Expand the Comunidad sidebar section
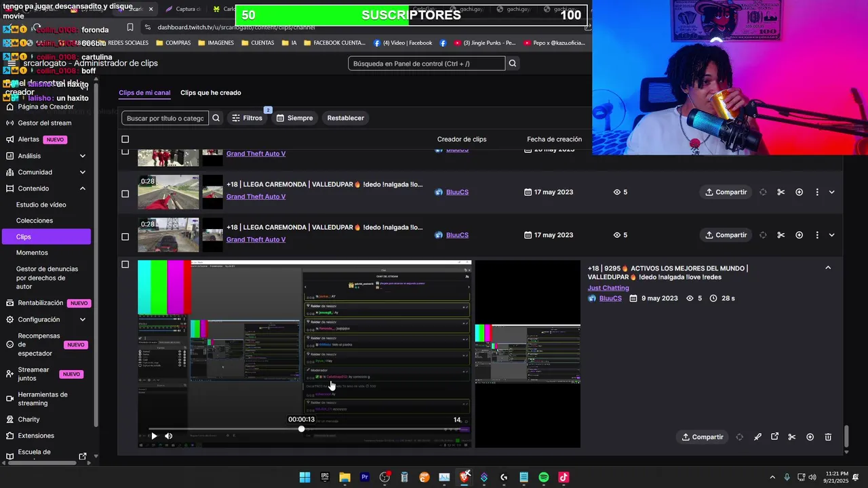The image size is (868, 488). point(83,172)
